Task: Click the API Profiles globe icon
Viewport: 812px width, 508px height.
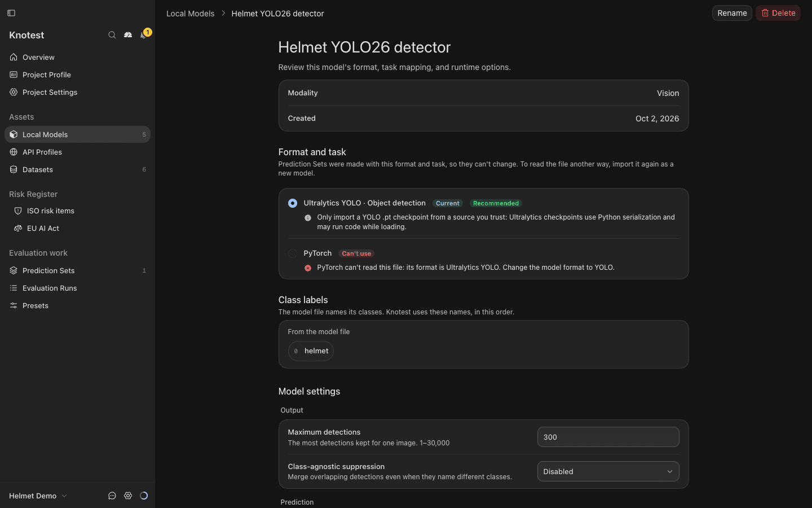Action: (14, 152)
